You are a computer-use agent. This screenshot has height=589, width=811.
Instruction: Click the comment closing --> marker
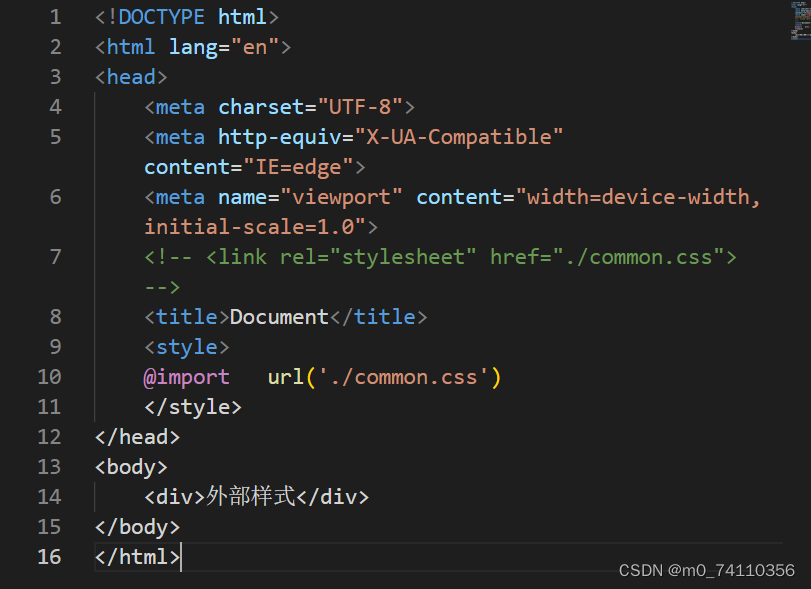(x=162, y=287)
